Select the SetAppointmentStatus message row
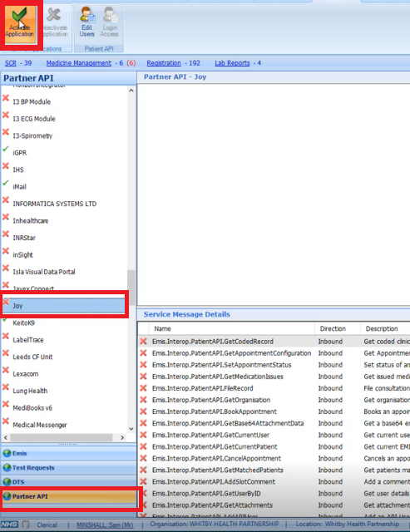Image resolution: width=410 pixels, height=532 pixels. (274, 365)
